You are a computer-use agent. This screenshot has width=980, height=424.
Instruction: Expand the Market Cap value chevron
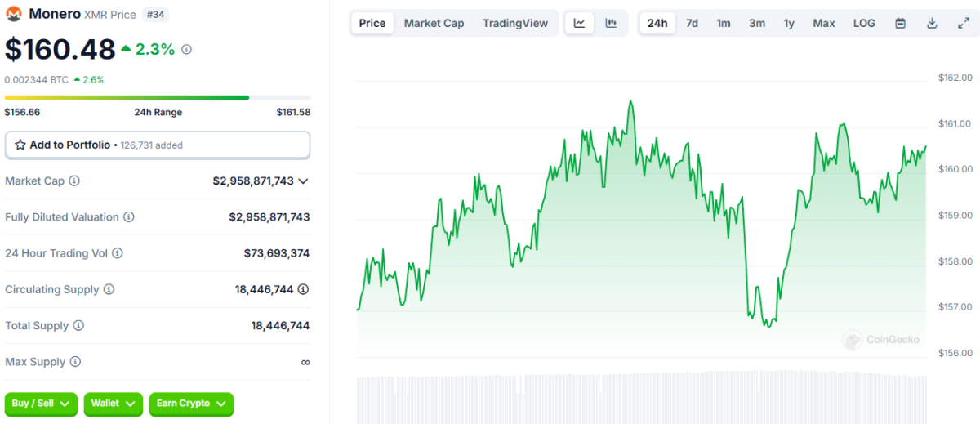[x=304, y=181]
